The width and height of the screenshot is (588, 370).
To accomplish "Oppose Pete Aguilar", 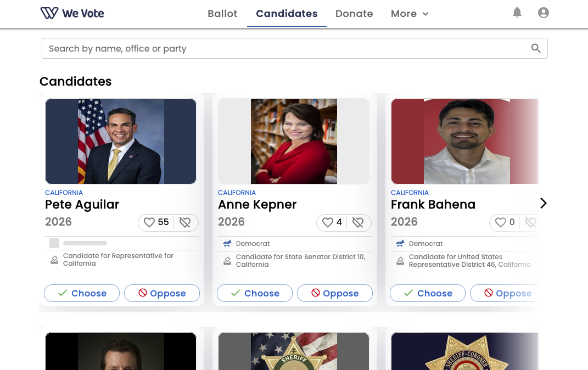I will point(162,293).
